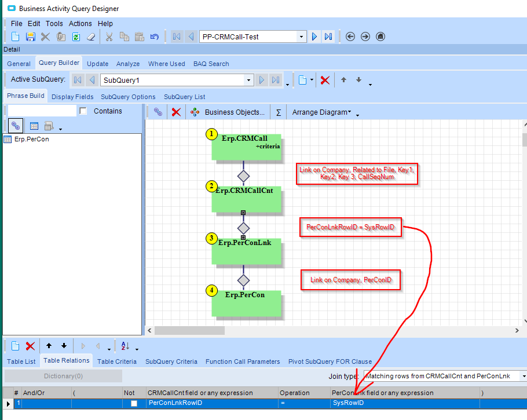
Task: Click the Dictionary(0) button
Action: [x=63, y=376]
